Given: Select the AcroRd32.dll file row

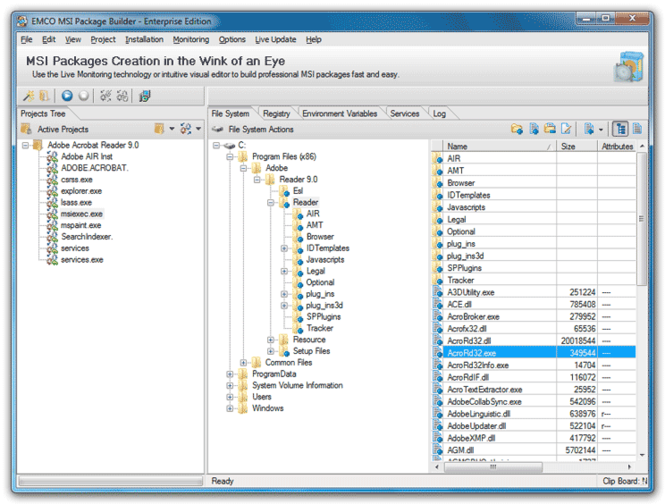Looking at the screenshot, I should click(534, 341).
